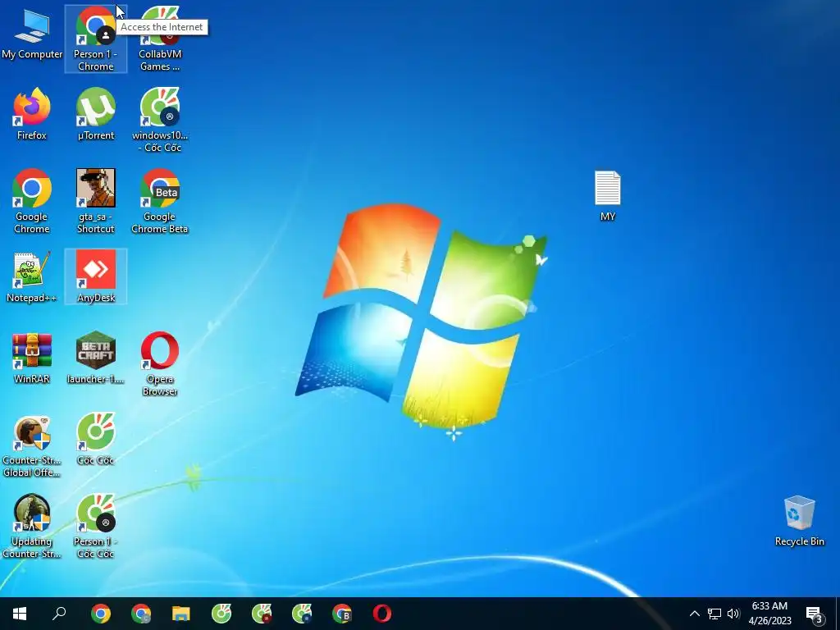This screenshot has width=840, height=630.
Task: Select windows10... - Cốc Cốc desktop shortcut
Action: point(160,120)
